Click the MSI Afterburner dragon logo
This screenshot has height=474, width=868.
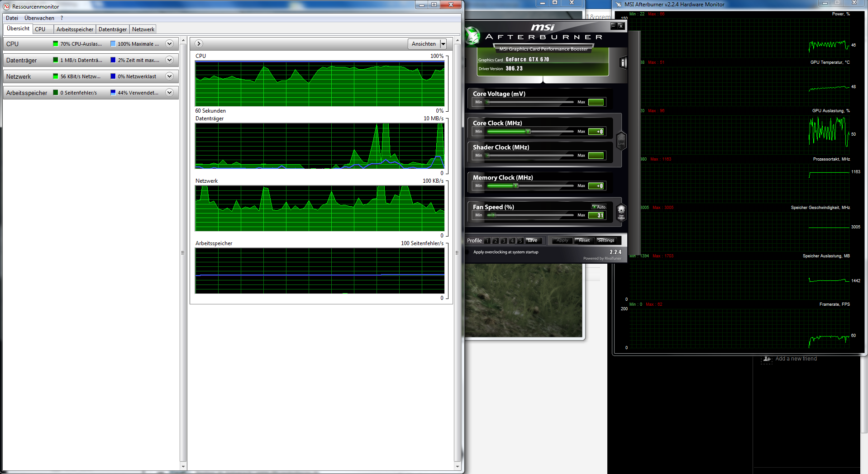point(472,36)
